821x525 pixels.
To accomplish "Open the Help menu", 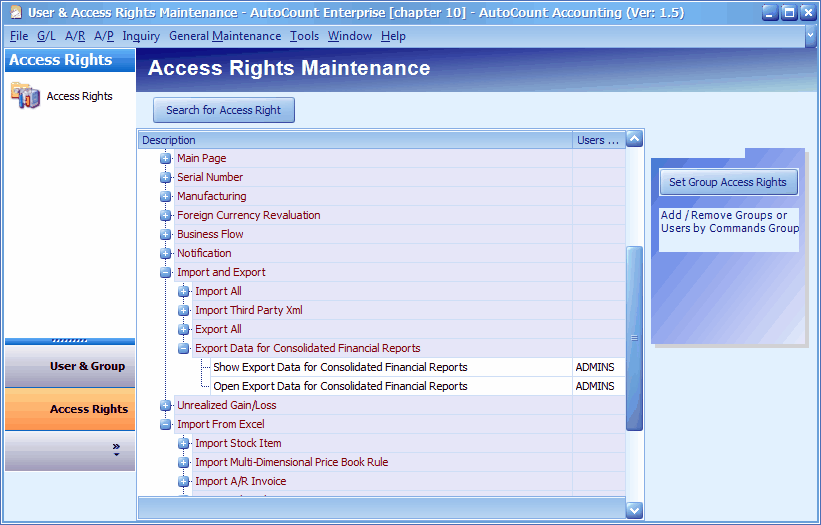I will (x=393, y=36).
